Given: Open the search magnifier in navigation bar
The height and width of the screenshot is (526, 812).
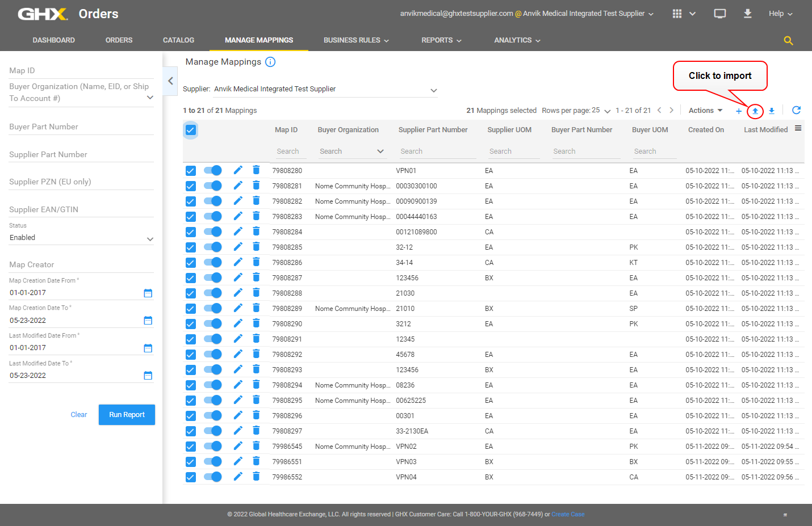Looking at the screenshot, I should (788, 40).
